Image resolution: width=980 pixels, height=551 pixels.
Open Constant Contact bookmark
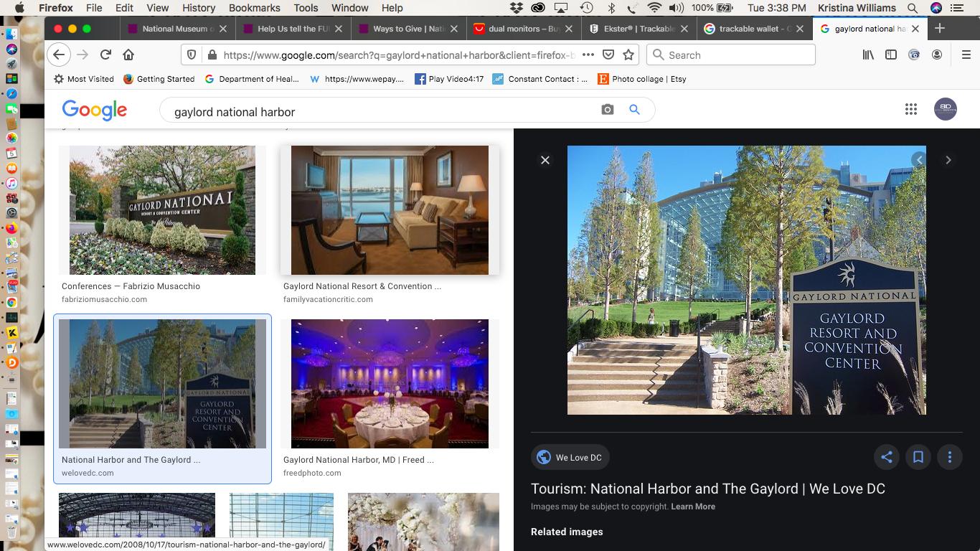coord(540,79)
